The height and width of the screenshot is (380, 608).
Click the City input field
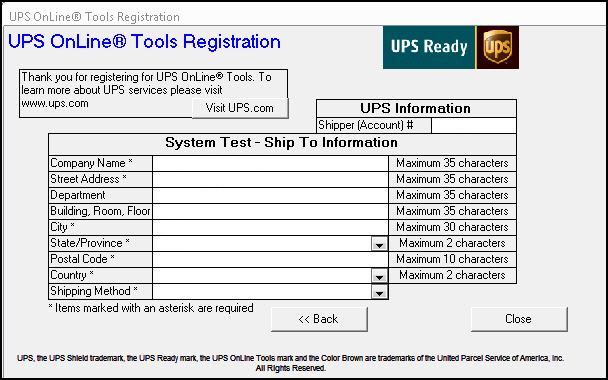coord(270,227)
